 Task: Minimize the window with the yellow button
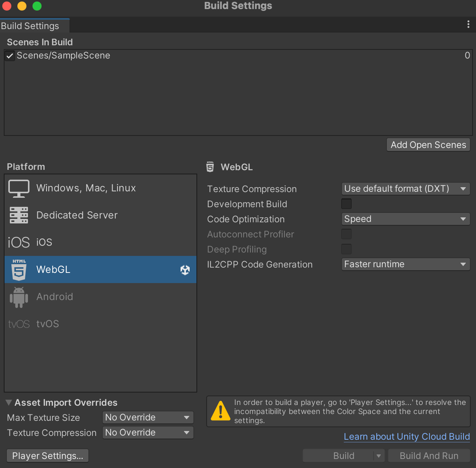[22, 6]
